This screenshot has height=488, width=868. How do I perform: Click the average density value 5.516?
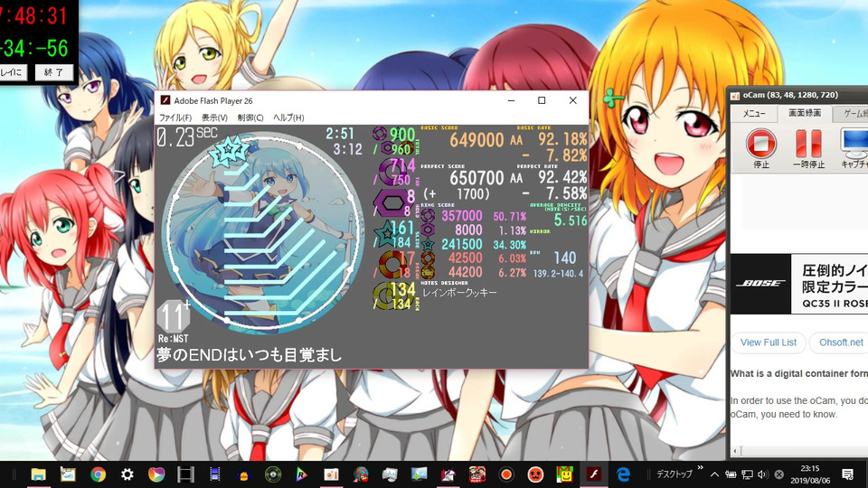(x=571, y=221)
